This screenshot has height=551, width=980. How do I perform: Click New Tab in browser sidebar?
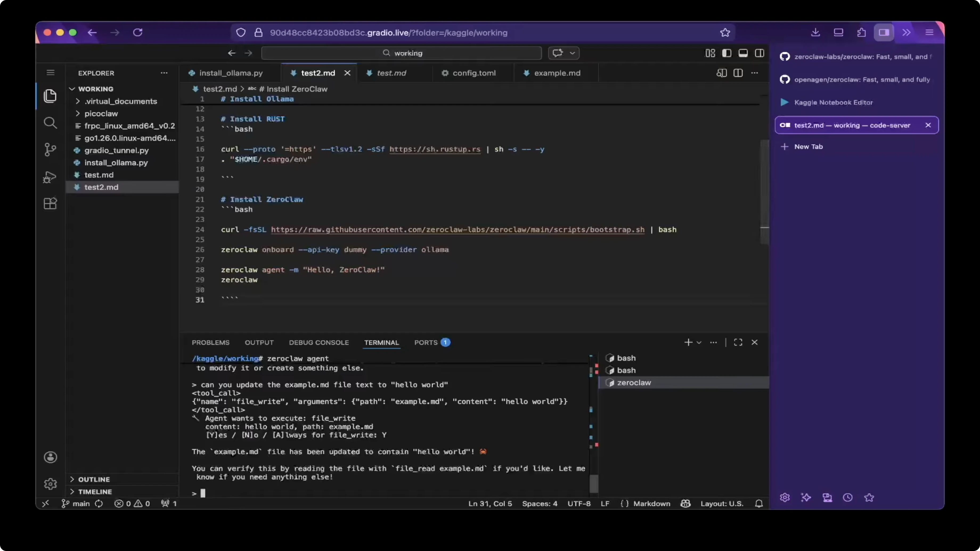[808, 147]
